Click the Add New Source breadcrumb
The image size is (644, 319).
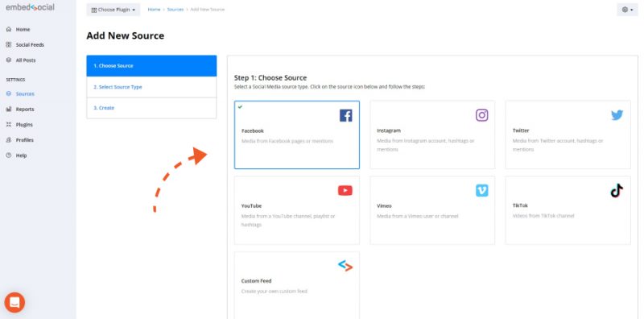point(208,10)
